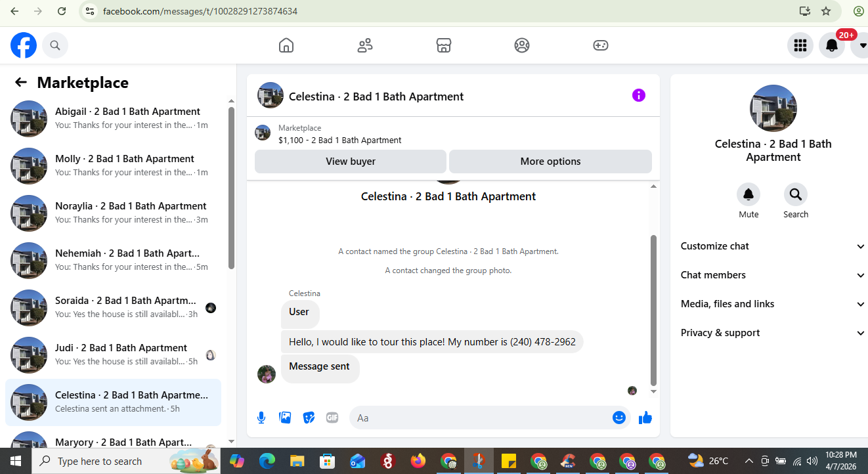This screenshot has width=868, height=474.
Task: Open Sticky Notes from the taskbar
Action: [x=508, y=461]
